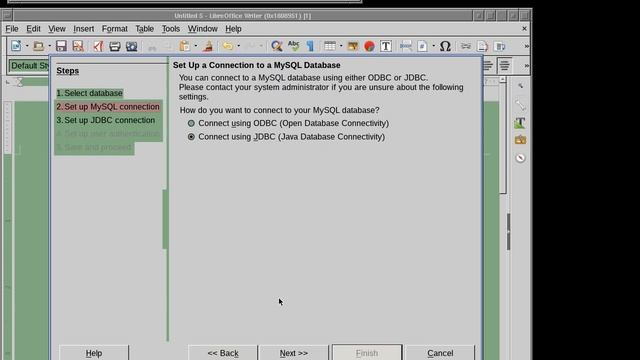Open the Help menu
This screenshot has width=640, height=360.
[233, 29]
